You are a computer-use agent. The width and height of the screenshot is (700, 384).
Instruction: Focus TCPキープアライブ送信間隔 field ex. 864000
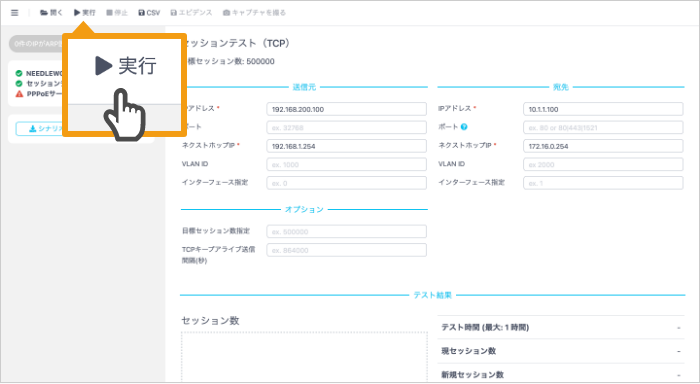click(x=346, y=250)
